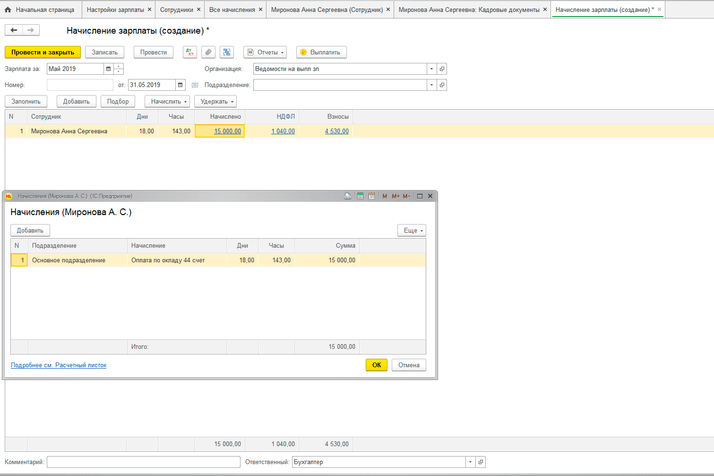Image resolution: width=714 pixels, height=476 pixels.
Task: Click the month stepper beside Май 2019
Action: tap(119, 69)
